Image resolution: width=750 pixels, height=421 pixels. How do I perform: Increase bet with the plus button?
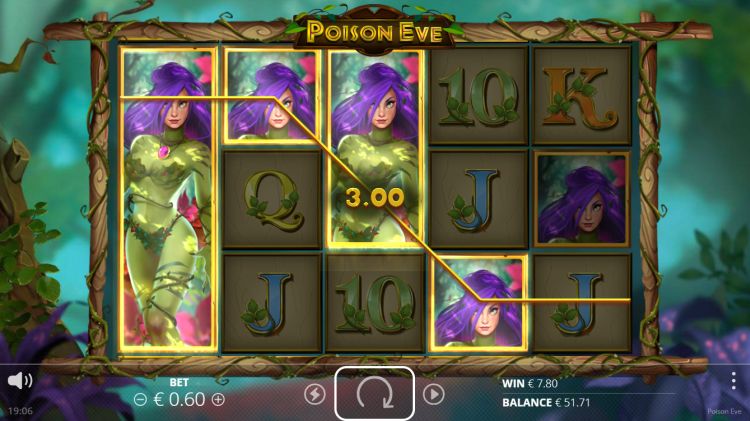(218, 399)
